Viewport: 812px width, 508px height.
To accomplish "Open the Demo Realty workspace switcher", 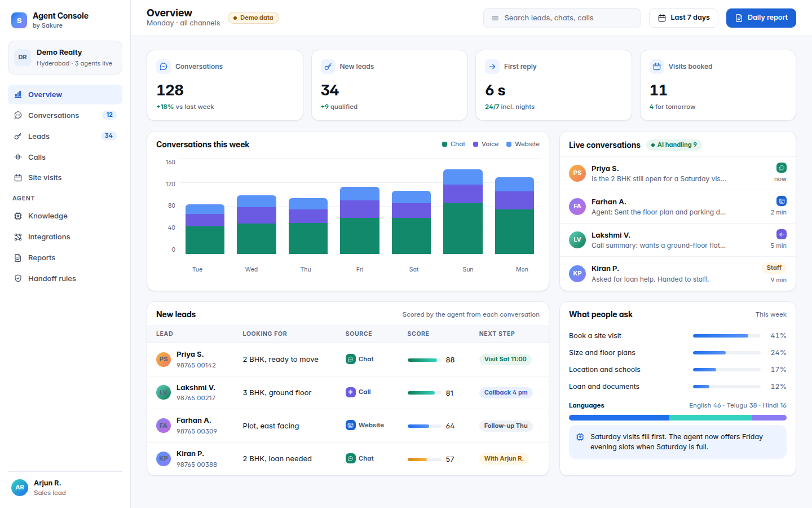I will (x=65, y=58).
